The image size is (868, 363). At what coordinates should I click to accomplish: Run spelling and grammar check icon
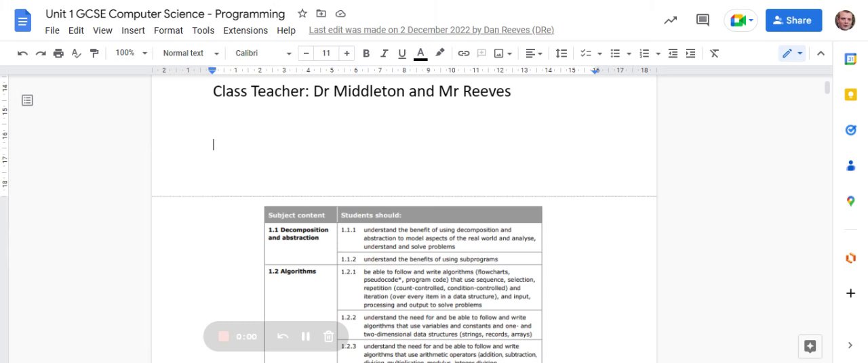77,53
